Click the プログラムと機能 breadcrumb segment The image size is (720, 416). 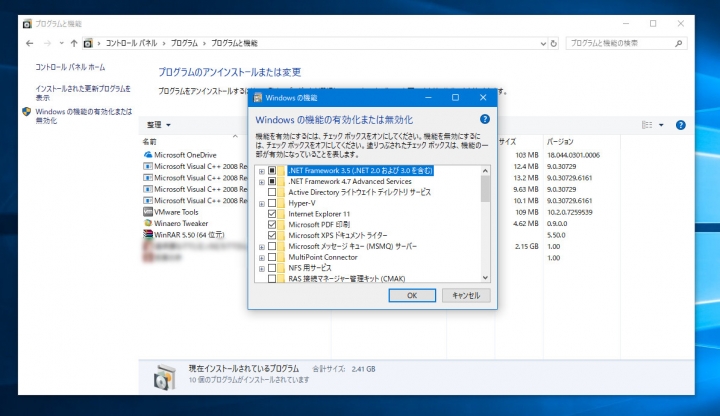pos(234,43)
